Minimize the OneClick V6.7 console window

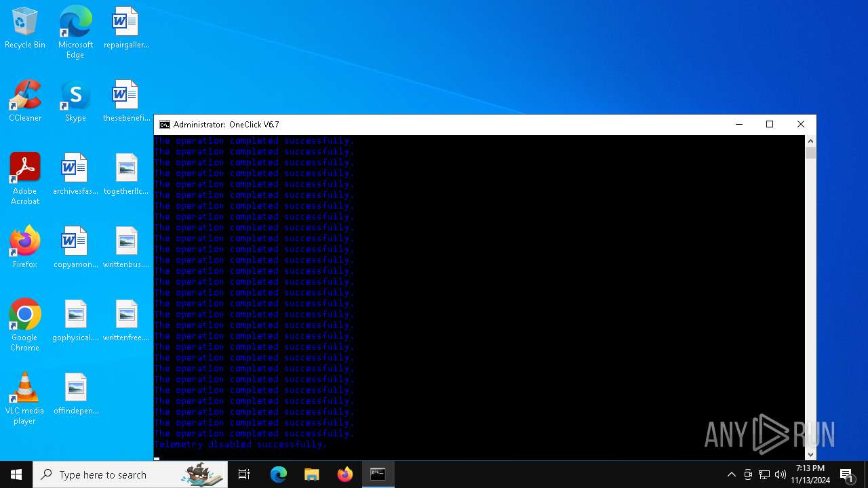[x=739, y=125]
